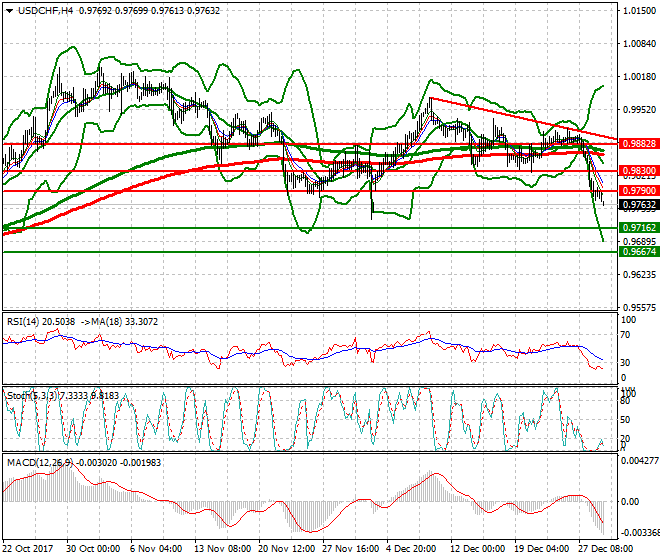Select the red 0.98828 price level label
This screenshot has width=660, height=560.
click(639, 144)
